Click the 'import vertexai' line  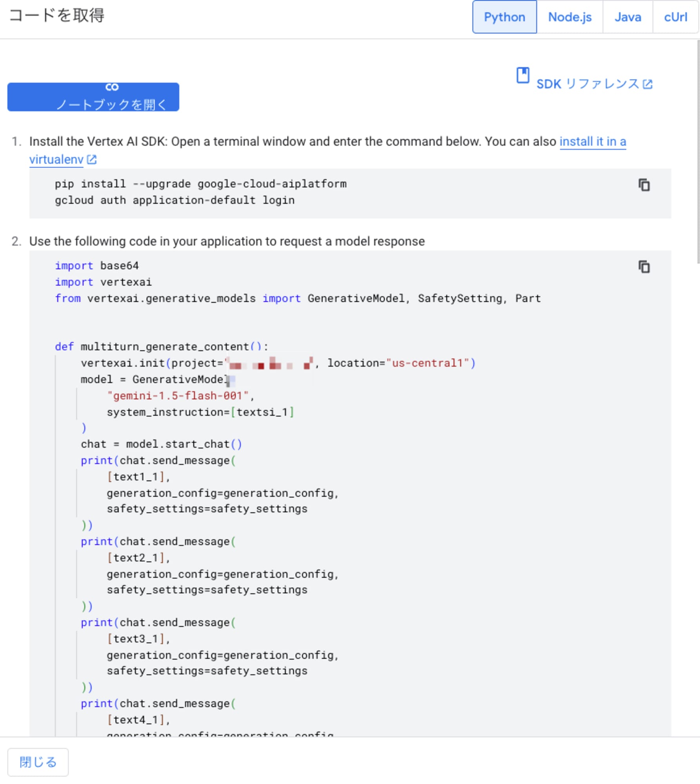point(103,282)
